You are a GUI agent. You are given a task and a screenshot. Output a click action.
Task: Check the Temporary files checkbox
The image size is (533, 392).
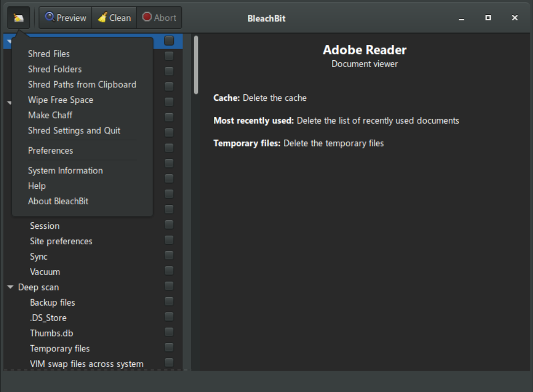pos(169,347)
